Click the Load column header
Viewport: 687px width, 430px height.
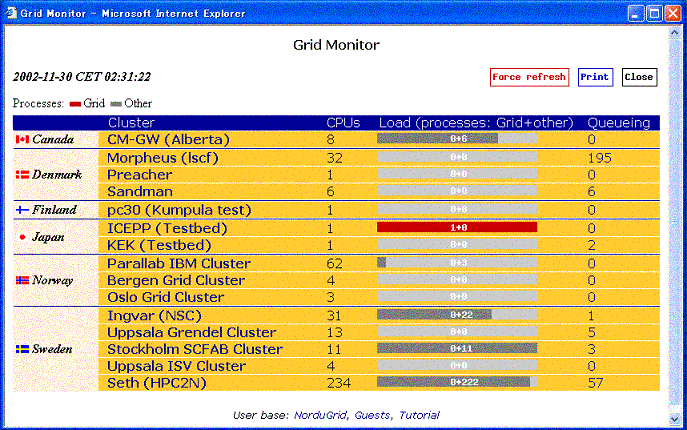(476, 123)
